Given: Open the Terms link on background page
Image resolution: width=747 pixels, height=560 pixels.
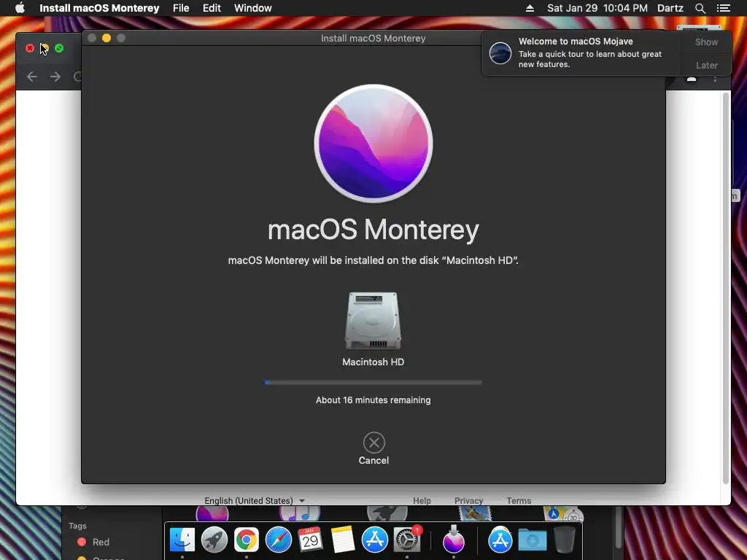Looking at the screenshot, I should click(x=519, y=500).
